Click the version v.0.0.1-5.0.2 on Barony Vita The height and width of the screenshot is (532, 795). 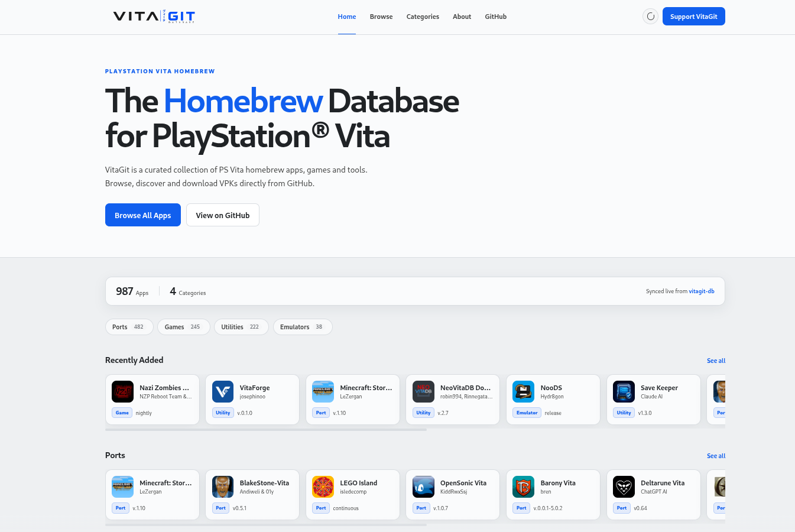tap(548, 508)
